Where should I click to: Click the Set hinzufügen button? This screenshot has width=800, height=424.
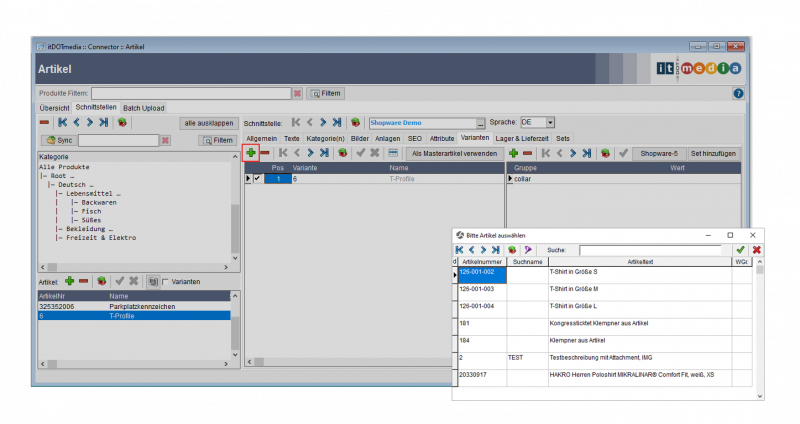(714, 153)
